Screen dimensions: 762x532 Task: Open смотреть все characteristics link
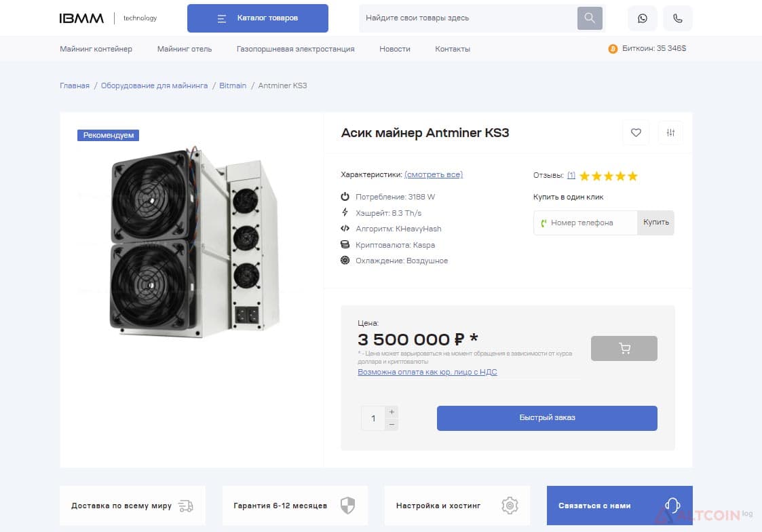point(434,174)
